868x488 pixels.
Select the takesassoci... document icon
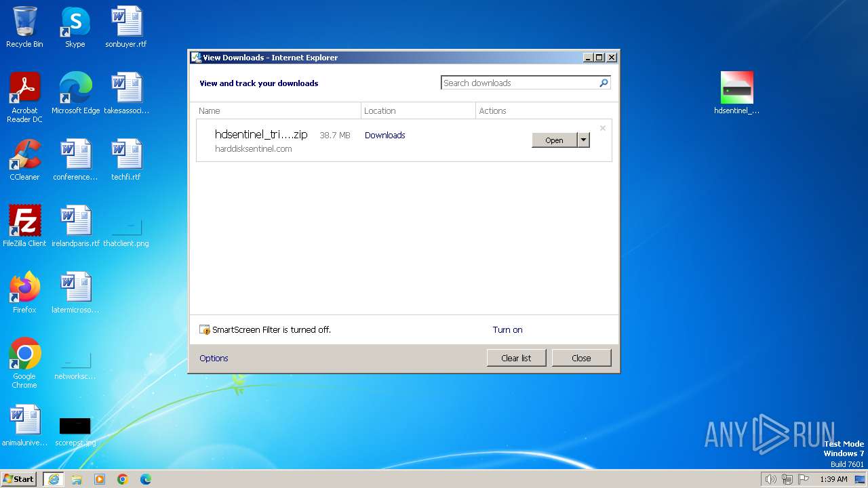[126, 93]
